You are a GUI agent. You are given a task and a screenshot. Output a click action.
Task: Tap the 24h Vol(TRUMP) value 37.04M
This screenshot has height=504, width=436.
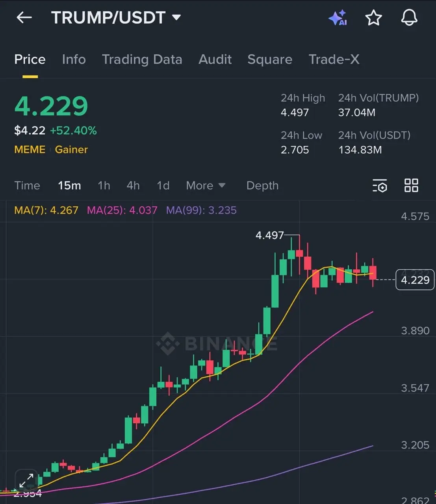[x=357, y=113]
